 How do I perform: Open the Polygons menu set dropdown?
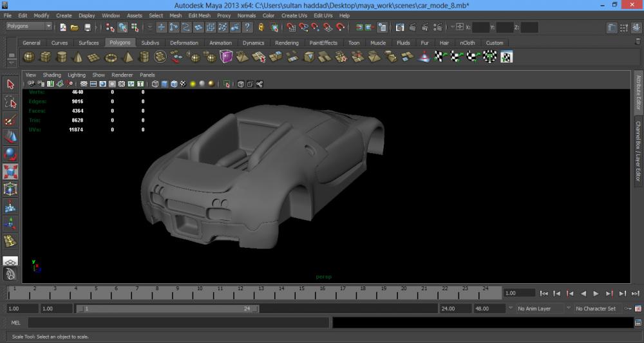(30, 27)
